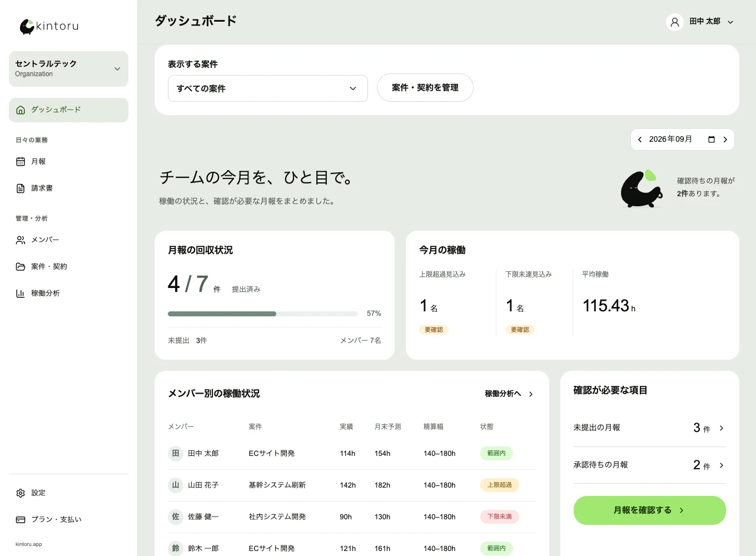Click the 案件・契約 folder icon
756x556 pixels.
pyautogui.click(x=21, y=267)
